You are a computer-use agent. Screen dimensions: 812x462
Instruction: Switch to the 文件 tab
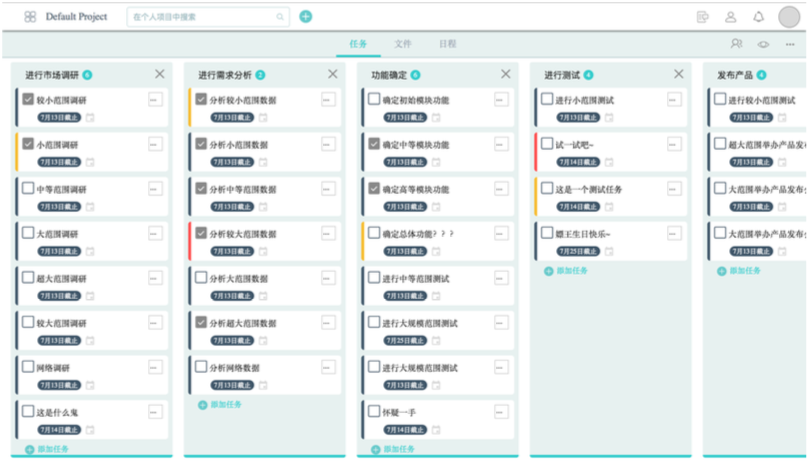(x=403, y=44)
